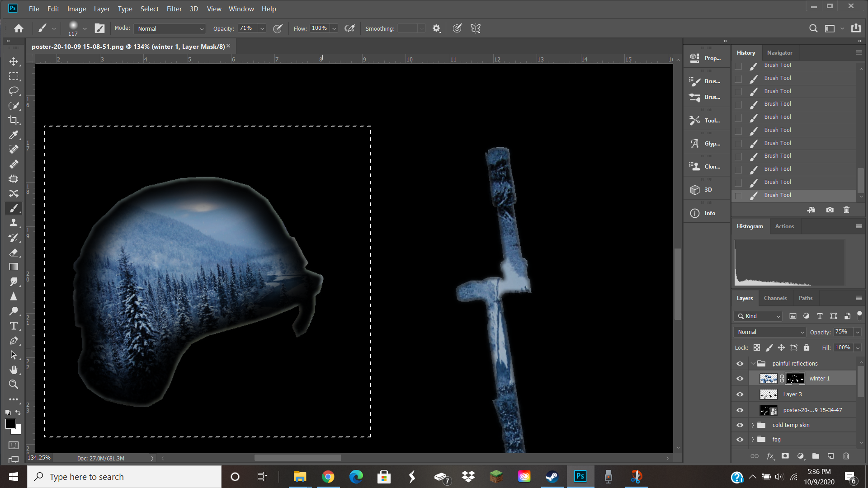Delete current history state trash icon
Image resolution: width=868 pixels, height=488 pixels.
[846, 210]
